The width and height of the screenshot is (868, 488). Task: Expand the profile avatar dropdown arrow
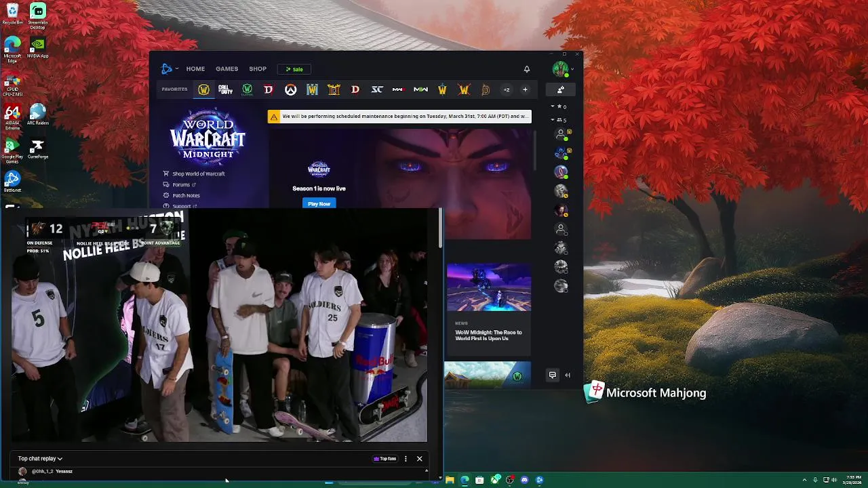tap(572, 69)
